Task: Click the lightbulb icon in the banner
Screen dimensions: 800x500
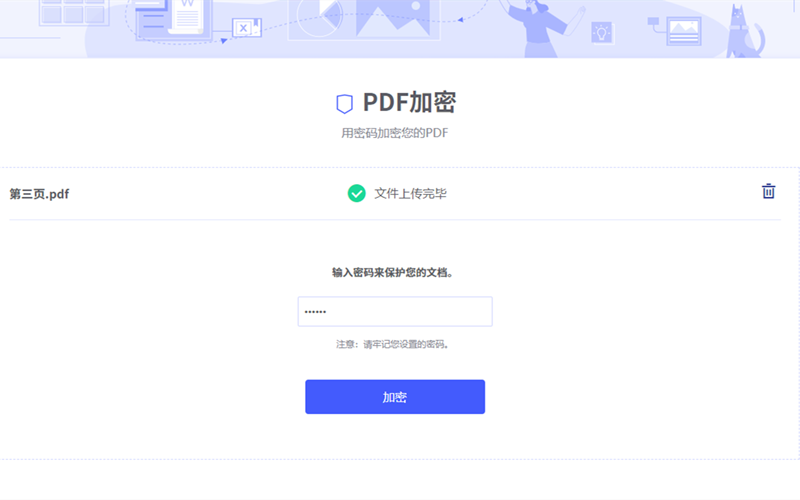Action: coord(602,32)
